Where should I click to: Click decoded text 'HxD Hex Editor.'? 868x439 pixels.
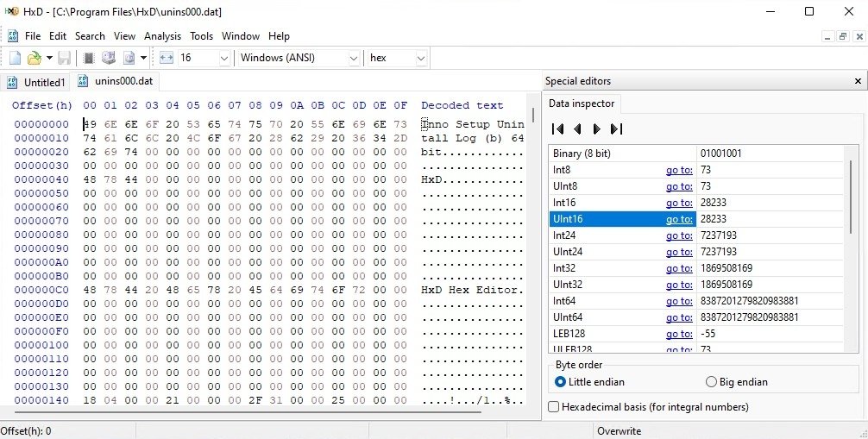(472, 290)
